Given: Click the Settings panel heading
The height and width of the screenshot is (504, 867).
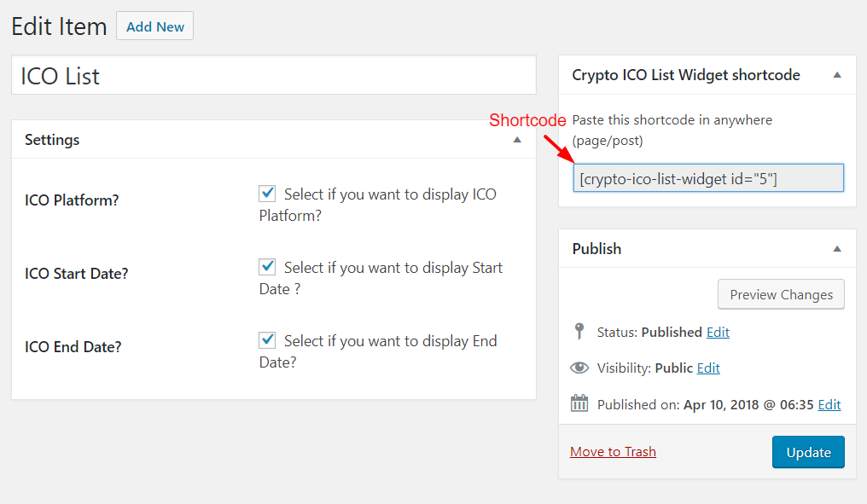Looking at the screenshot, I should [52, 139].
